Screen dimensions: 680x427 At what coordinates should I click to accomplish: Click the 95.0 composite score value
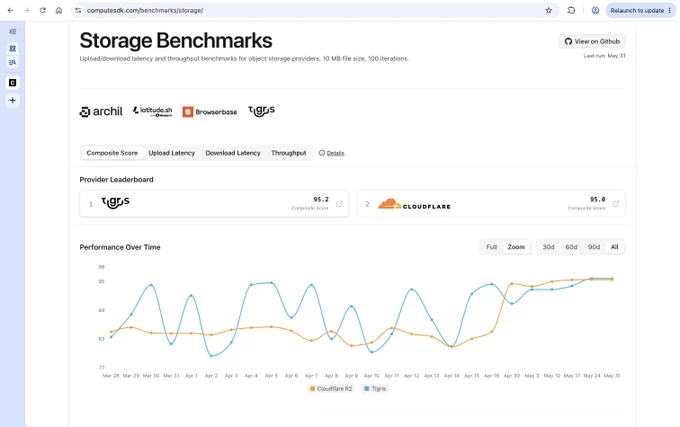click(598, 199)
